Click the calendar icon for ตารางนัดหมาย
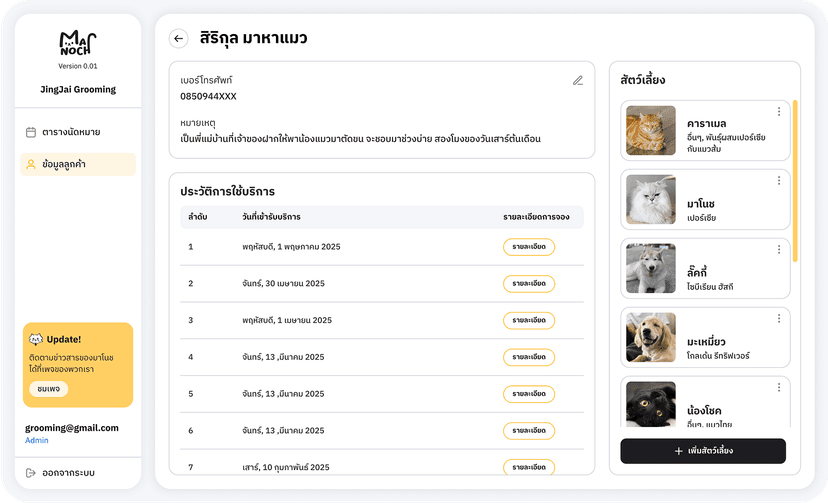Image resolution: width=828 pixels, height=503 pixels. point(31,132)
